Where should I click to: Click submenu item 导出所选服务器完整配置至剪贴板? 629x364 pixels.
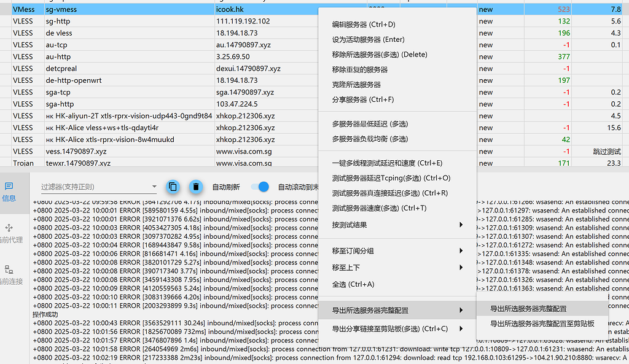click(542, 323)
